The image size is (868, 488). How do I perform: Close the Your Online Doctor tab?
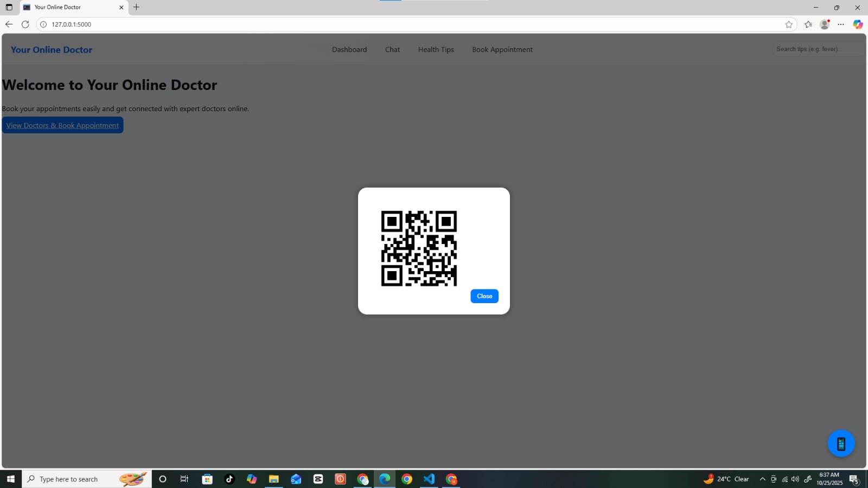(x=121, y=7)
